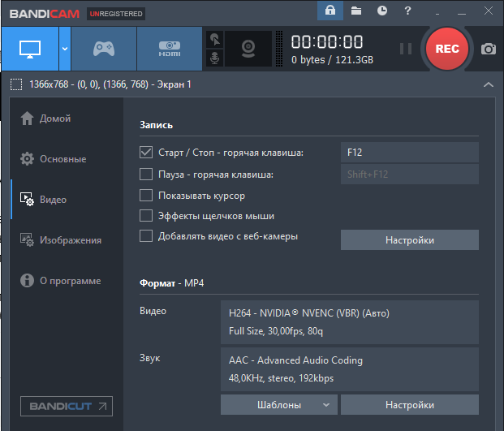This screenshot has width=504, height=431.
Task: Click the lock icon in title bar
Action: click(330, 11)
